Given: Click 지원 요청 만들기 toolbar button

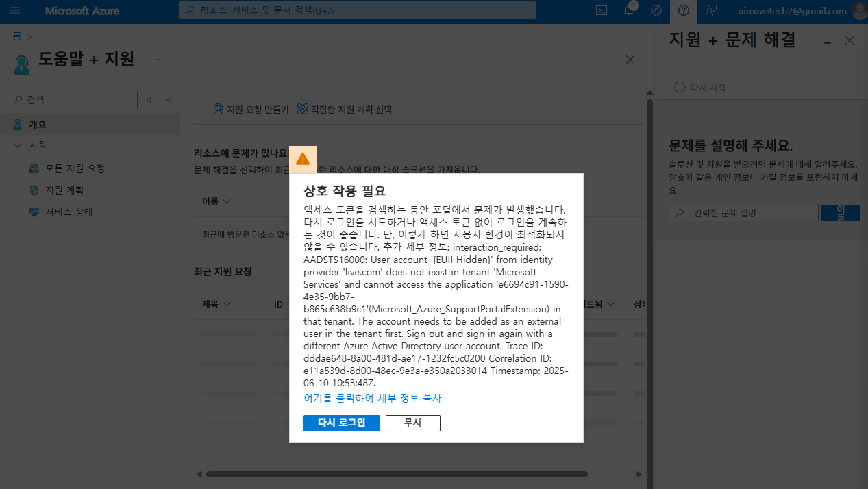Looking at the screenshot, I should click(251, 110).
